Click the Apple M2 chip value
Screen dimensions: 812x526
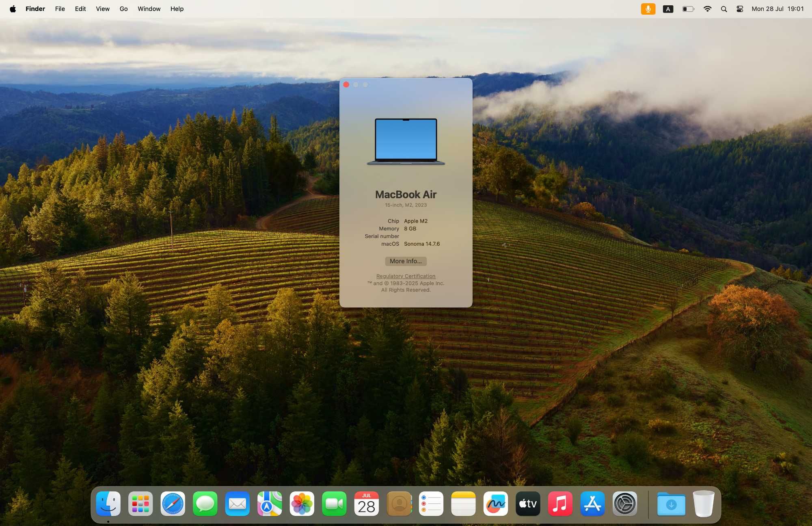tap(416, 221)
